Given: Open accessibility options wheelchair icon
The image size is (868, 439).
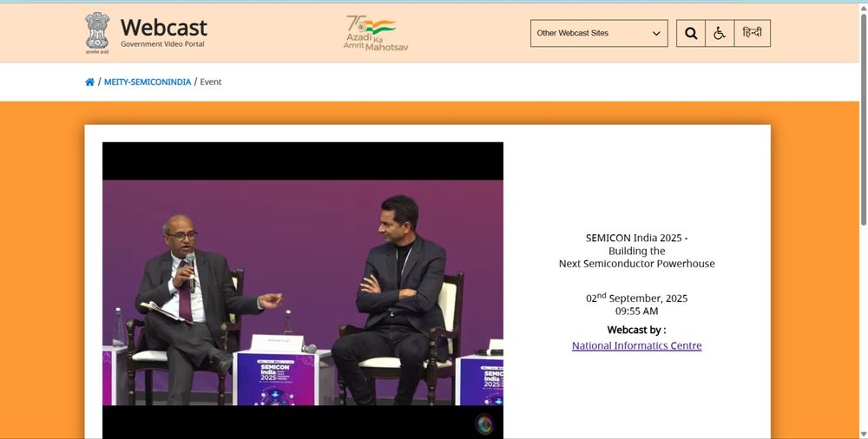Looking at the screenshot, I should pyautogui.click(x=720, y=33).
